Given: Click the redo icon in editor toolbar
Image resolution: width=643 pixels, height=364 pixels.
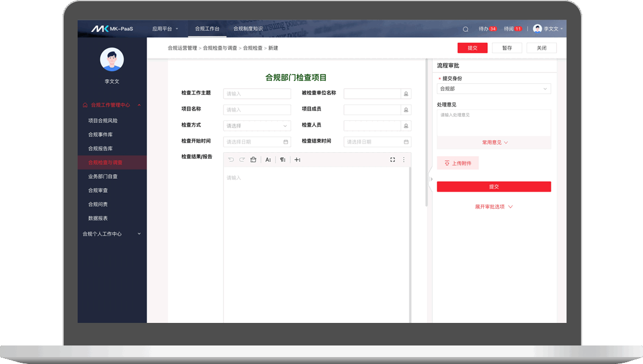Looking at the screenshot, I should click(242, 160).
